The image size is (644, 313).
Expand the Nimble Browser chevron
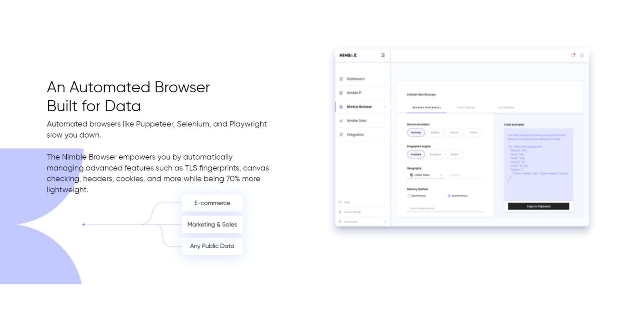click(x=385, y=107)
